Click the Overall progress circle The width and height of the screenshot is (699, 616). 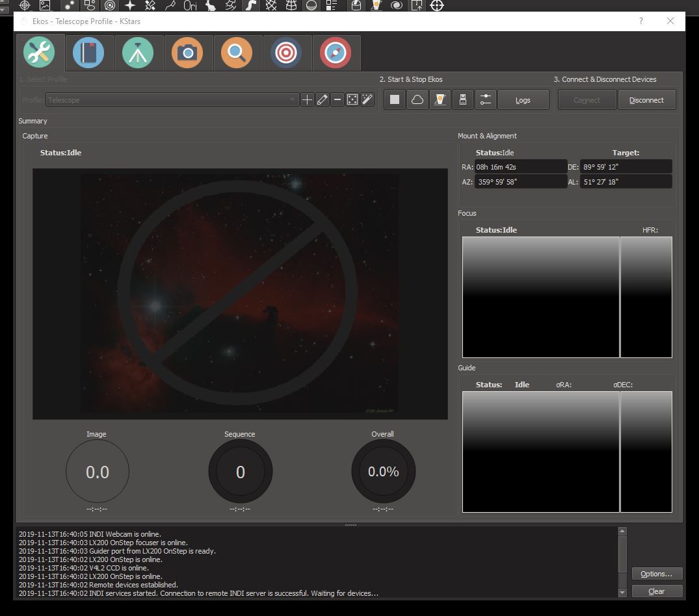pos(384,471)
